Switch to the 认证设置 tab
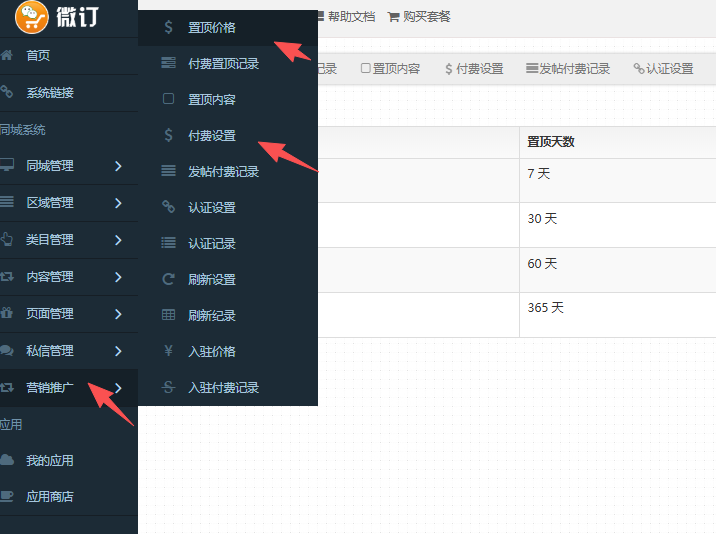Screen dimensions: 716x534 pos(663,69)
